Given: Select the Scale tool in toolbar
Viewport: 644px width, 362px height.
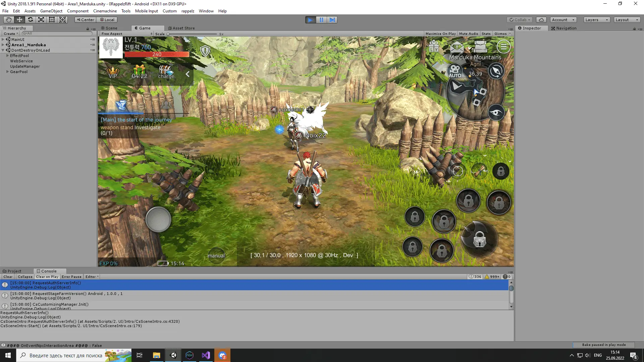Looking at the screenshot, I should [x=41, y=20].
